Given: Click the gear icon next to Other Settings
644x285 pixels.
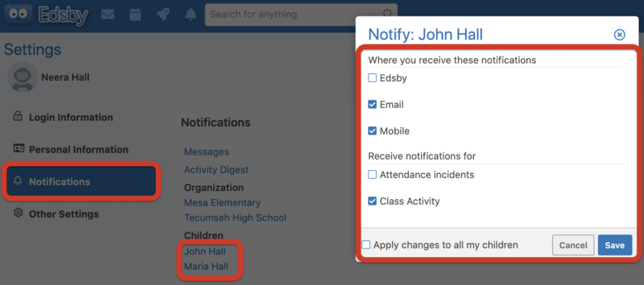Looking at the screenshot, I should click(x=18, y=214).
